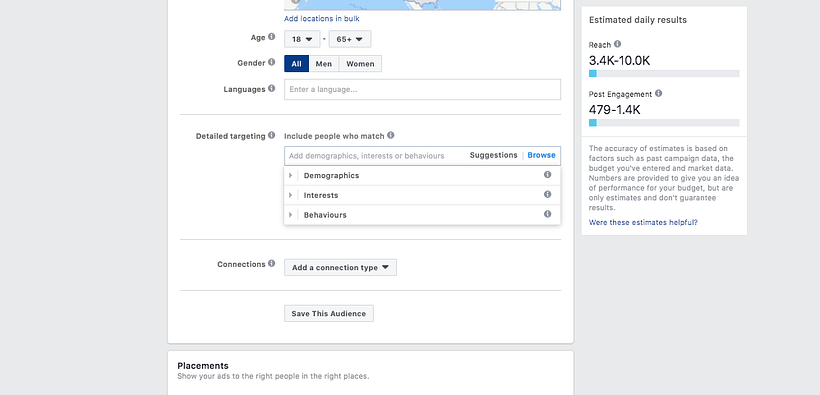This screenshot has width=820, height=395.
Task: Select the Interests row label
Action: 321,196
